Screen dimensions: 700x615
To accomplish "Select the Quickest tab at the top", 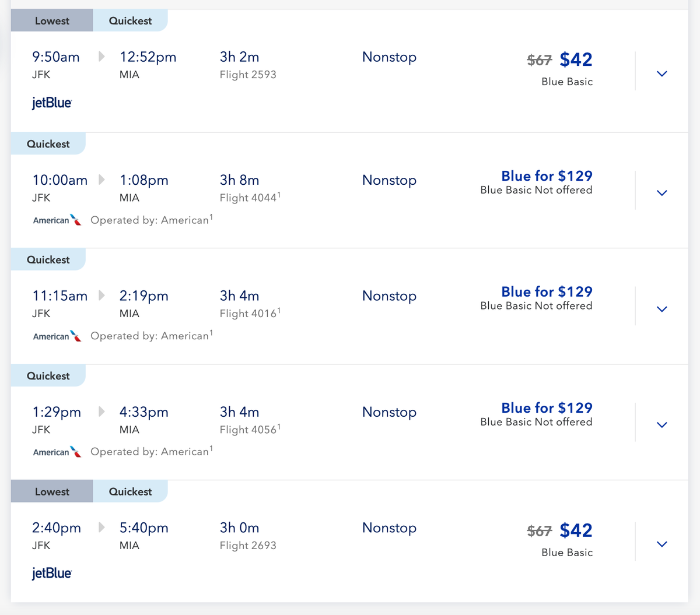I will pyautogui.click(x=130, y=20).
